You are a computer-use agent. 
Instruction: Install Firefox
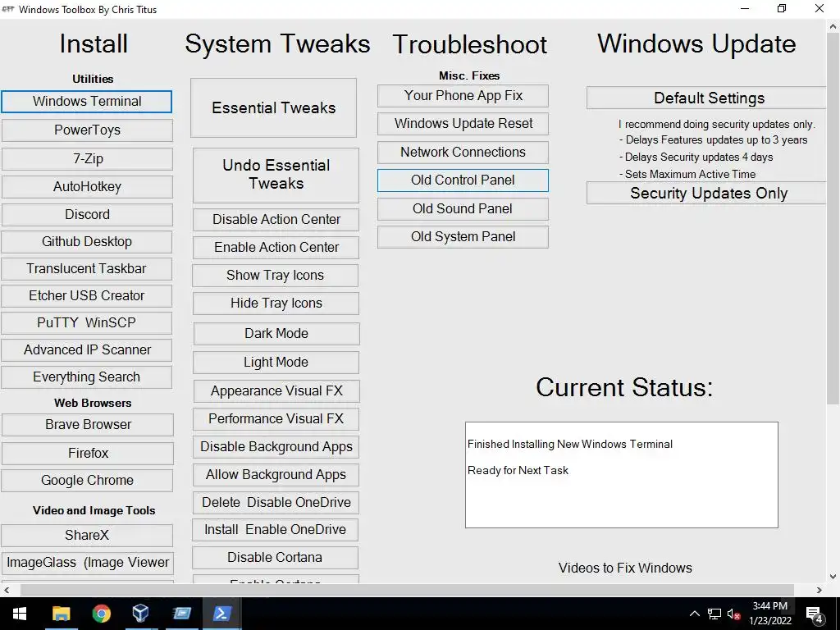pyautogui.click(x=87, y=453)
